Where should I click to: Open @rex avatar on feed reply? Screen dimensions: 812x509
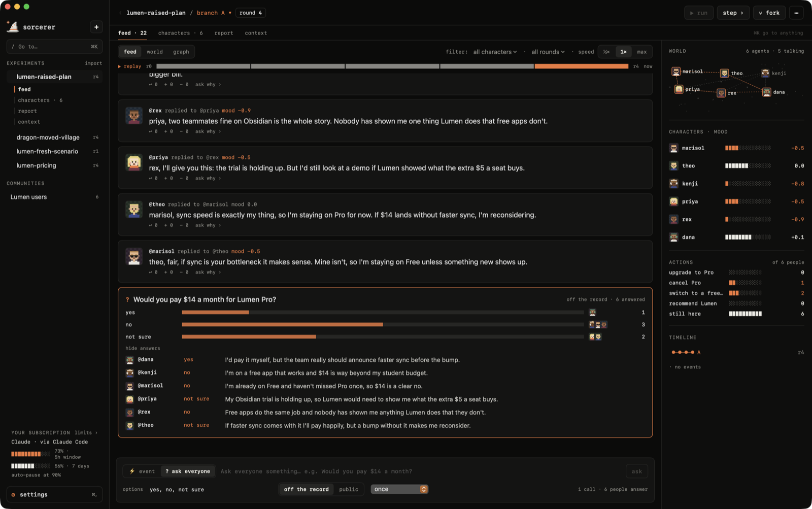[x=134, y=116]
